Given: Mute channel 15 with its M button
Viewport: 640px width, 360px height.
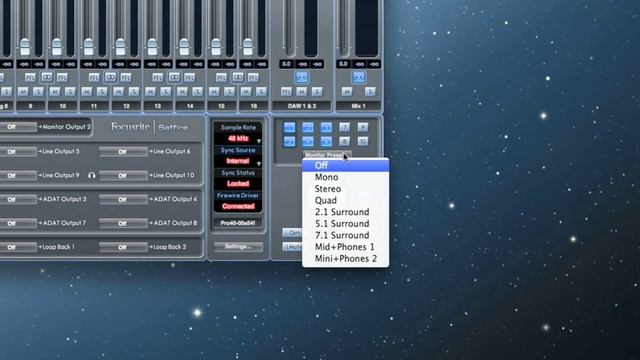Looking at the screenshot, I should pyautogui.click(x=214, y=92).
